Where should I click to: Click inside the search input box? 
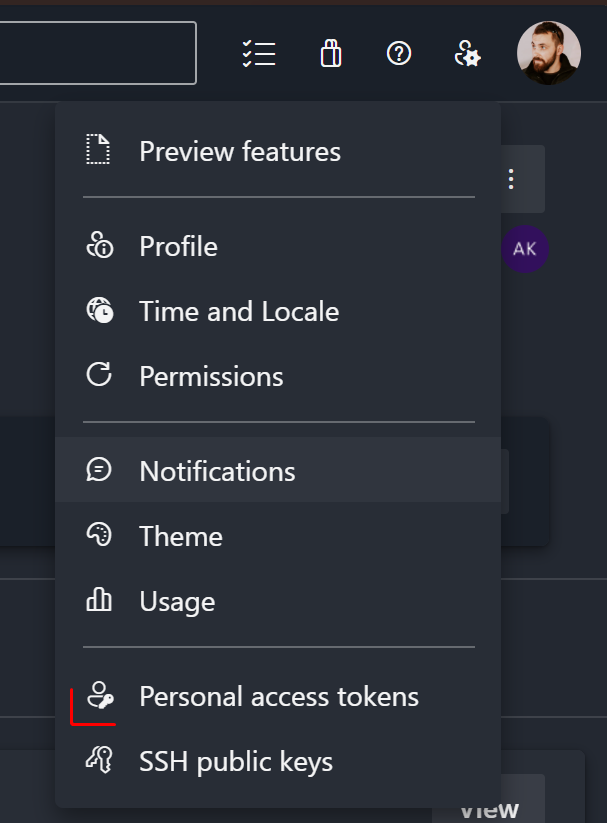click(98, 53)
